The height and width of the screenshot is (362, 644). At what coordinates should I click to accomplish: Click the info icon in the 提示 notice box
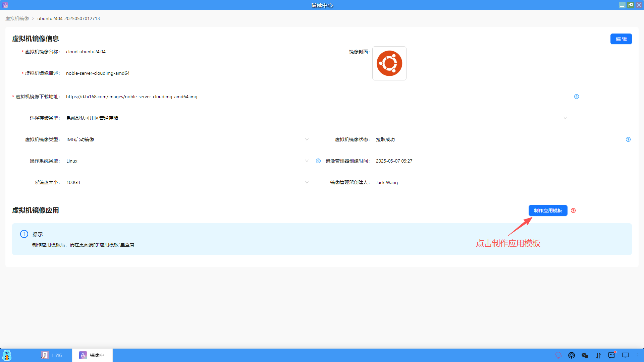pyautogui.click(x=24, y=234)
